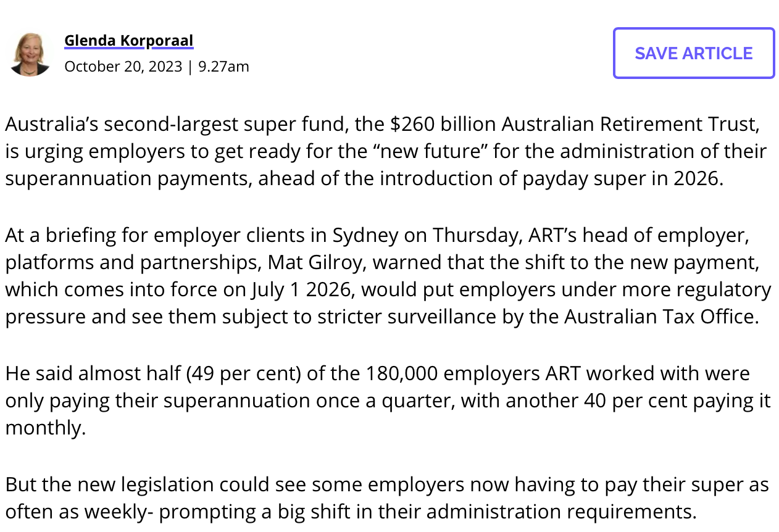Click Glenda Korporaal's author photo
Screen dimensions: 779x532
(x=30, y=54)
